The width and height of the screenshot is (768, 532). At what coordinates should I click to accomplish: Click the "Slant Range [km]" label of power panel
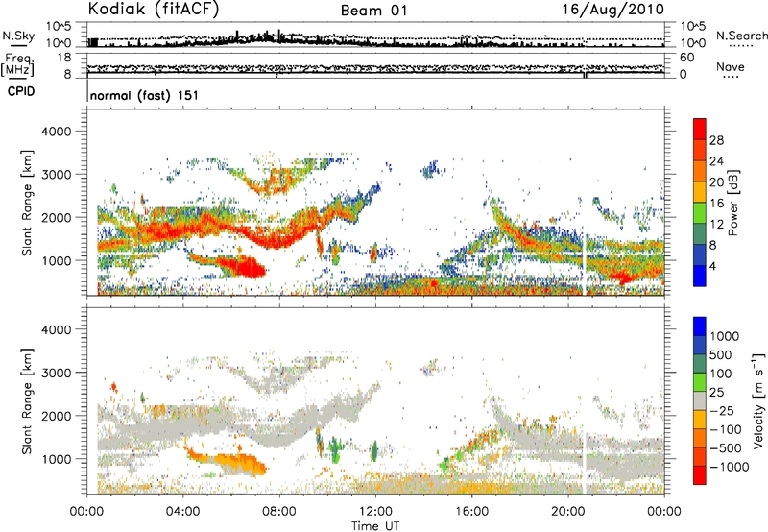click(x=27, y=203)
